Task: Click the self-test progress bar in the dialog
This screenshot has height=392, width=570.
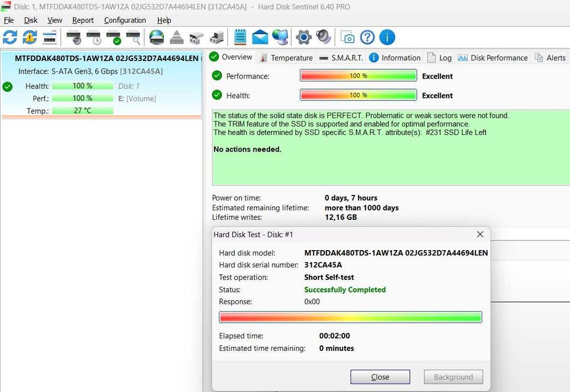Action: pos(351,317)
